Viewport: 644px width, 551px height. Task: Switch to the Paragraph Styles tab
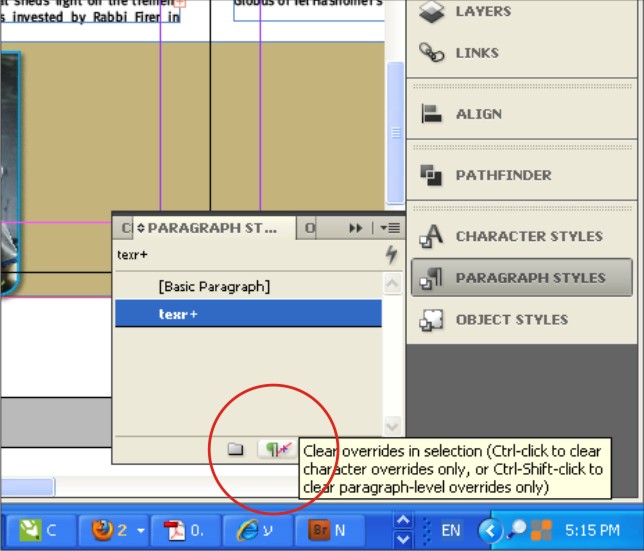tap(213, 228)
